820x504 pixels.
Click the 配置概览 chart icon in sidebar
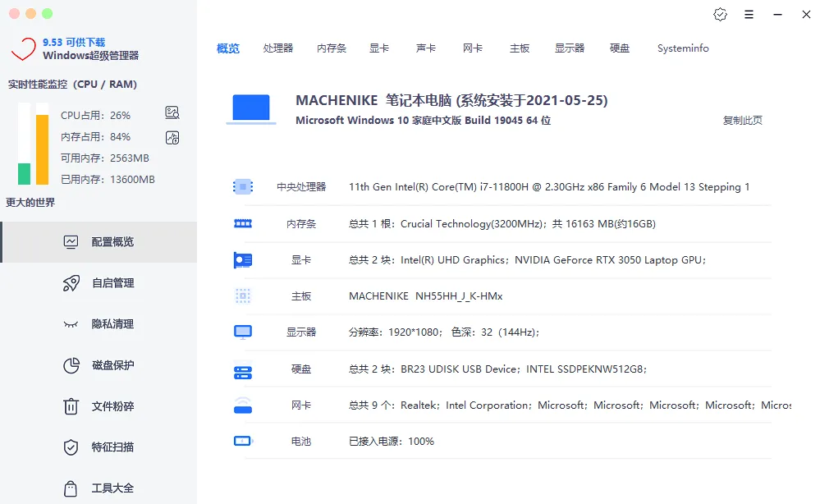tap(71, 241)
